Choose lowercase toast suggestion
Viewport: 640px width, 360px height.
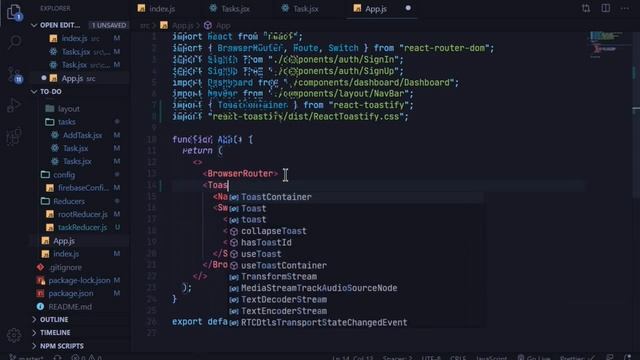(x=356, y=220)
